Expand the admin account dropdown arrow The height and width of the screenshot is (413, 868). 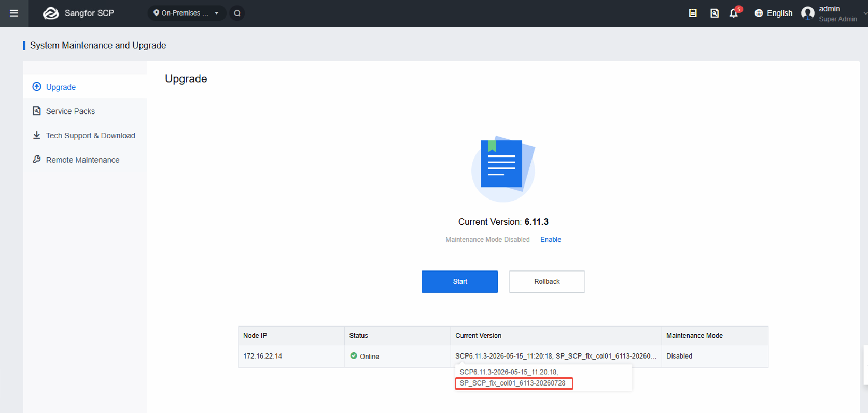865,13
